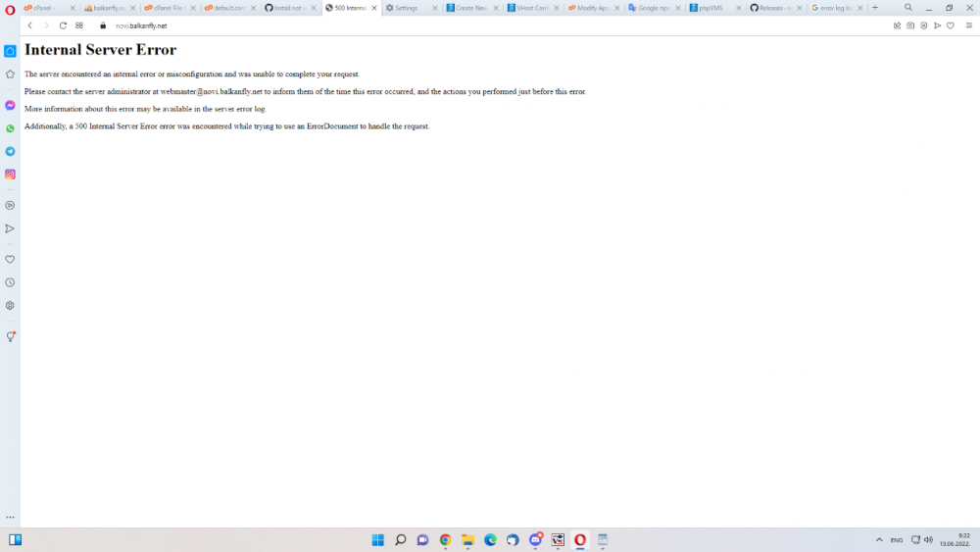Open the History clock icon in sidebar
This screenshot has height=552, width=980.
(x=10, y=282)
